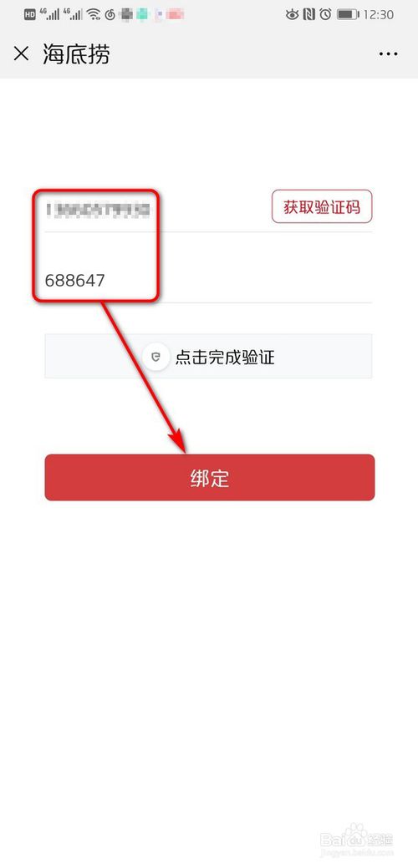
Task: Tap the alarm clock icon
Action: 325,15
